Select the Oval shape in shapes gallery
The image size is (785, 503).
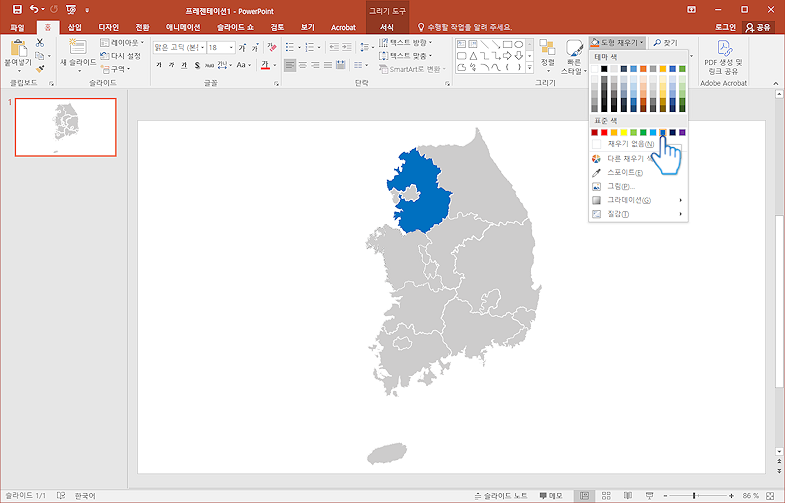(519, 44)
